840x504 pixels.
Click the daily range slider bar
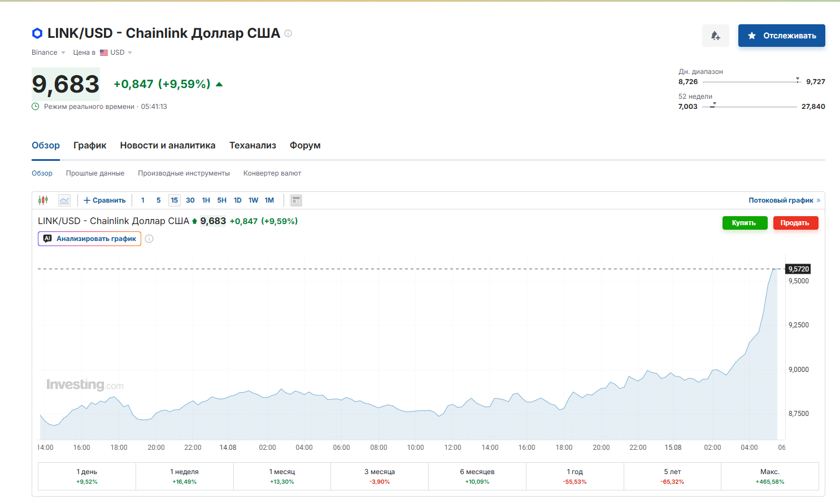[x=752, y=82]
